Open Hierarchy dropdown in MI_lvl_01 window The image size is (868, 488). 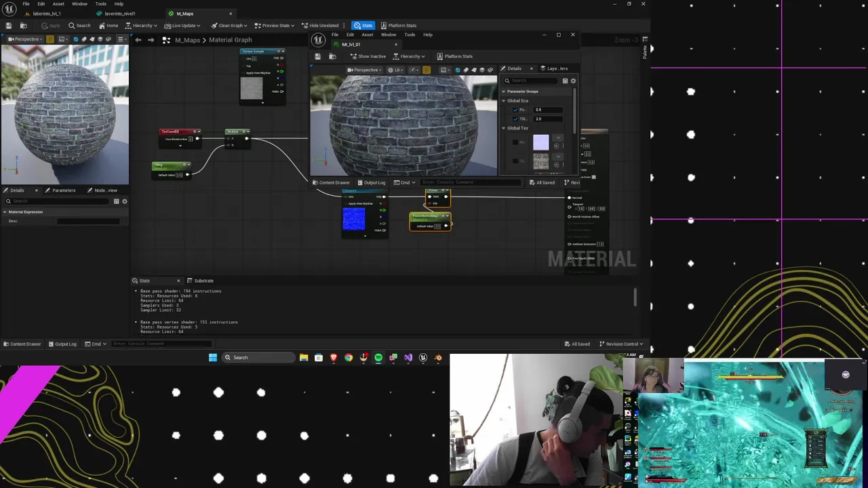point(409,56)
